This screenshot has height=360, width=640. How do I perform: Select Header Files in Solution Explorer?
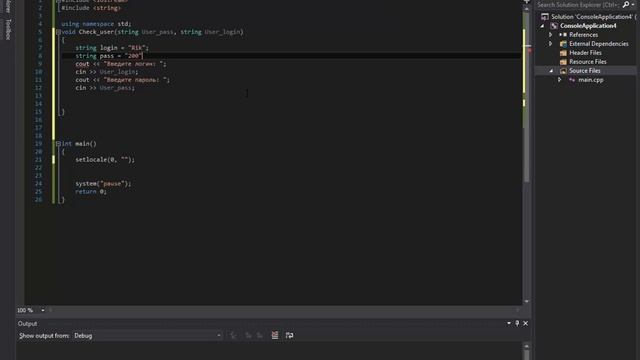pyautogui.click(x=585, y=53)
